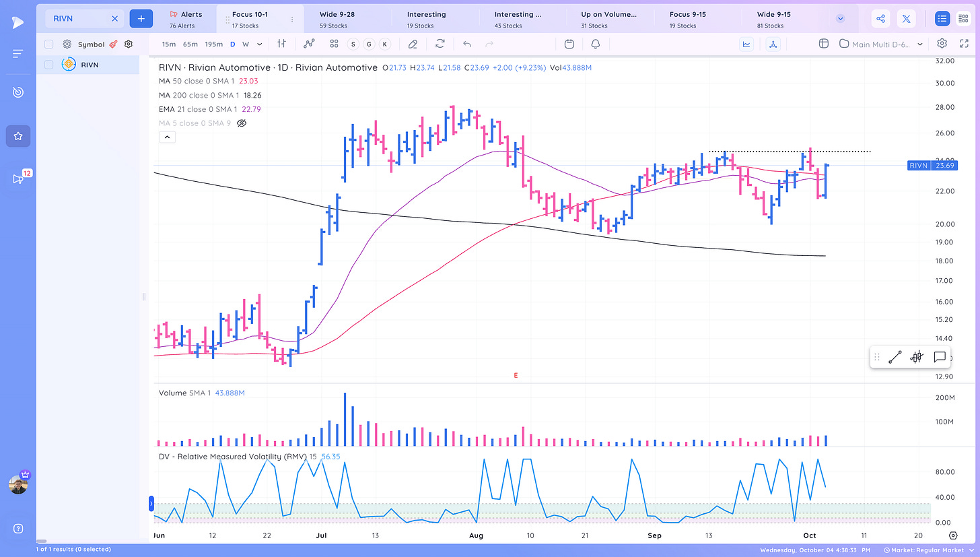Image resolution: width=980 pixels, height=557 pixels.
Task: Switch to grid layout view
Action: (963, 19)
